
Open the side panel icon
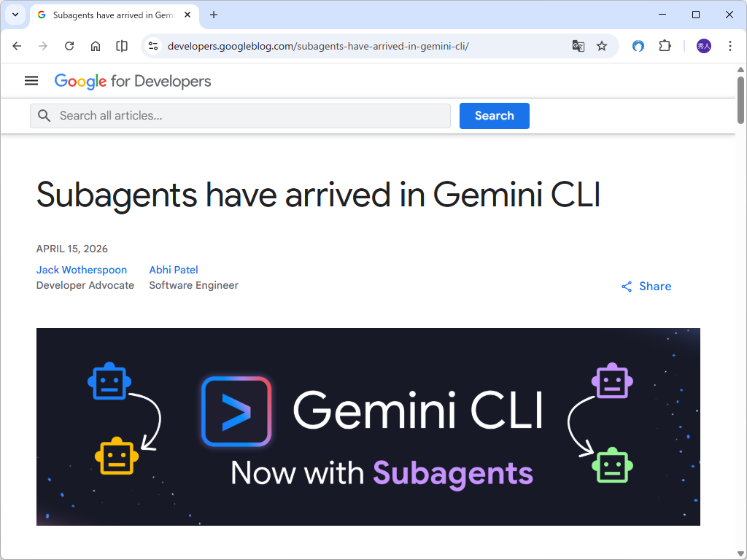122,46
